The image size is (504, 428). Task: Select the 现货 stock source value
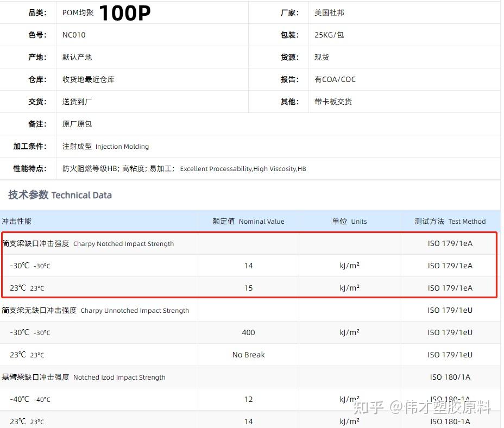tap(321, 57)
